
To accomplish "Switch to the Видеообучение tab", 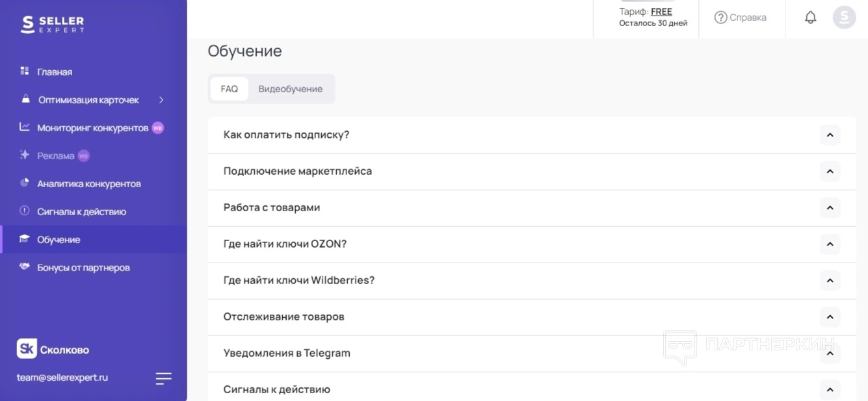I will point(290,89).
